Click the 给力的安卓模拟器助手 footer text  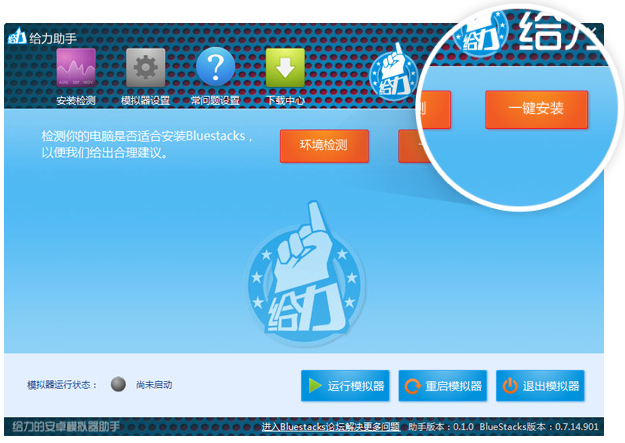point(66,427)
